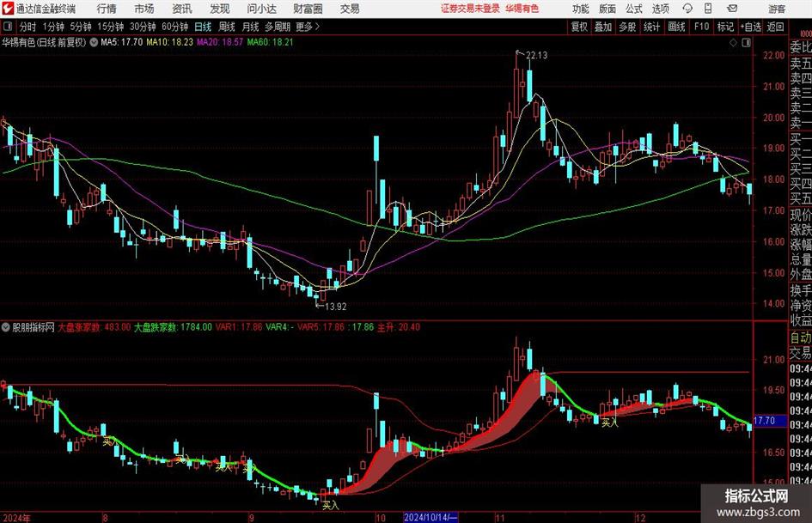The image size is (812, 523).
Task: Click 证券交易未登录 login notice
Action: [x=470, y=9]
